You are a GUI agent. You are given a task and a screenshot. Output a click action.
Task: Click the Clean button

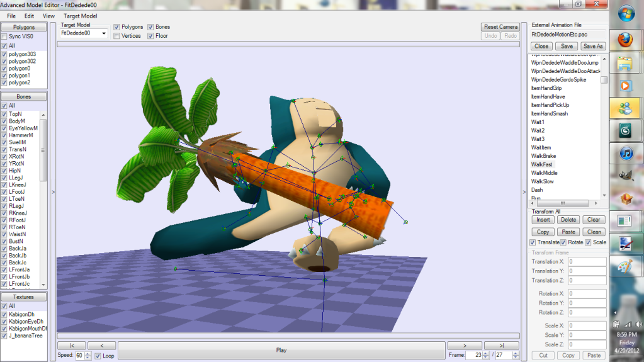pos(594,232)
